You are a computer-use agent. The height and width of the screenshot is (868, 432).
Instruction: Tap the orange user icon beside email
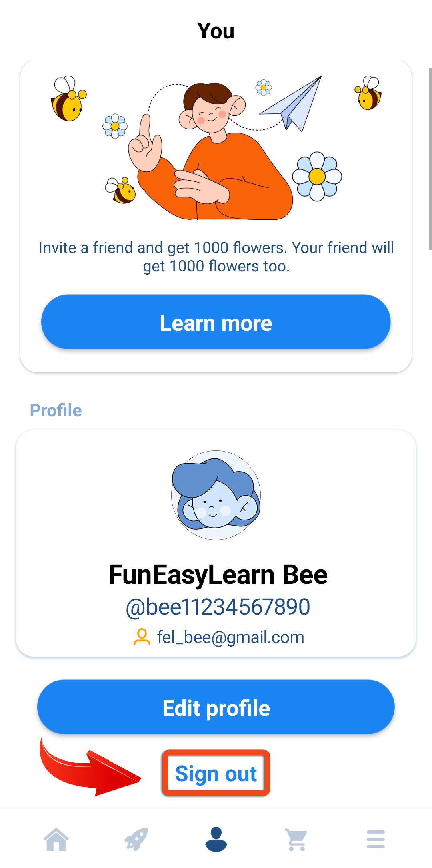tap(142, 637)
